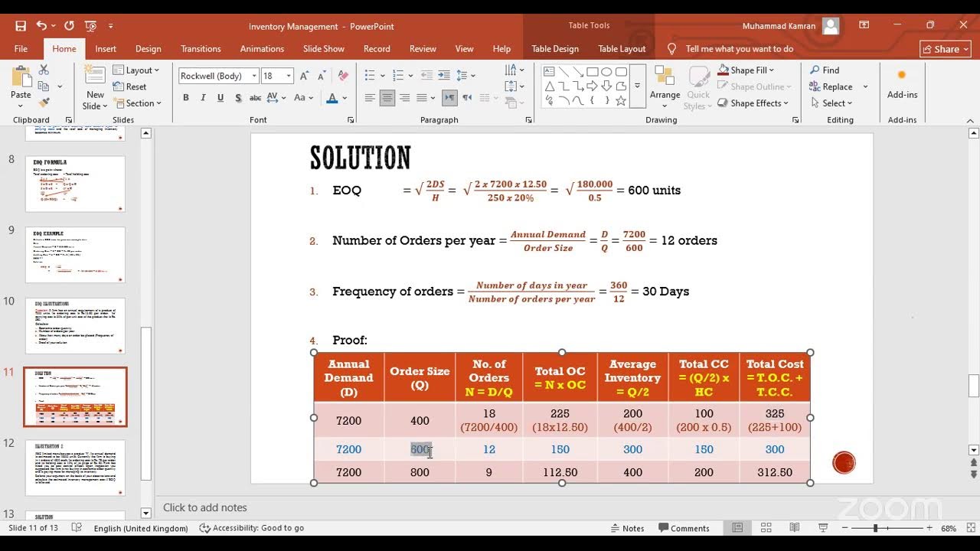Align text to the left
Screen dimensions: 980x551
(370, 98)
